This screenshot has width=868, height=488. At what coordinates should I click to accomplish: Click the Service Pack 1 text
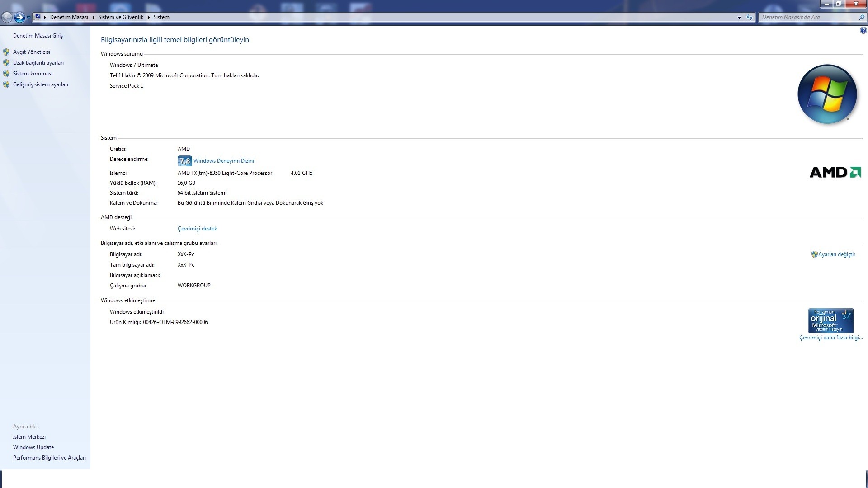pyautogui.click(x=126, y=86)
